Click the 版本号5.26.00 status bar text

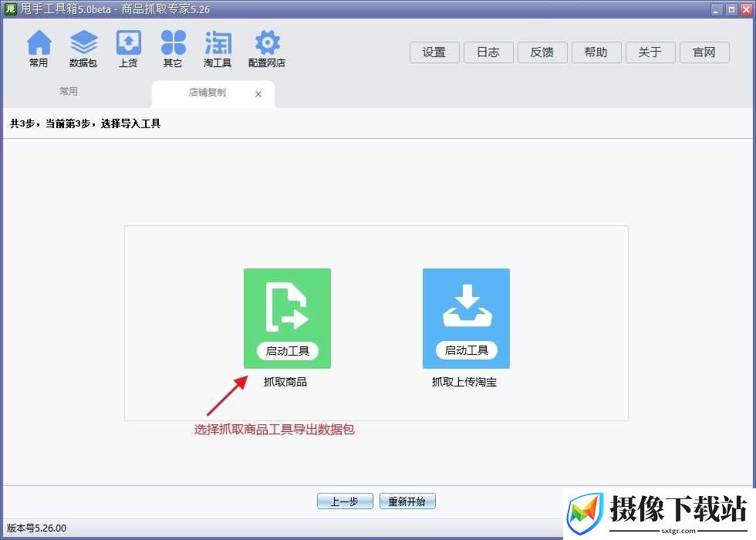coord(37,528)
